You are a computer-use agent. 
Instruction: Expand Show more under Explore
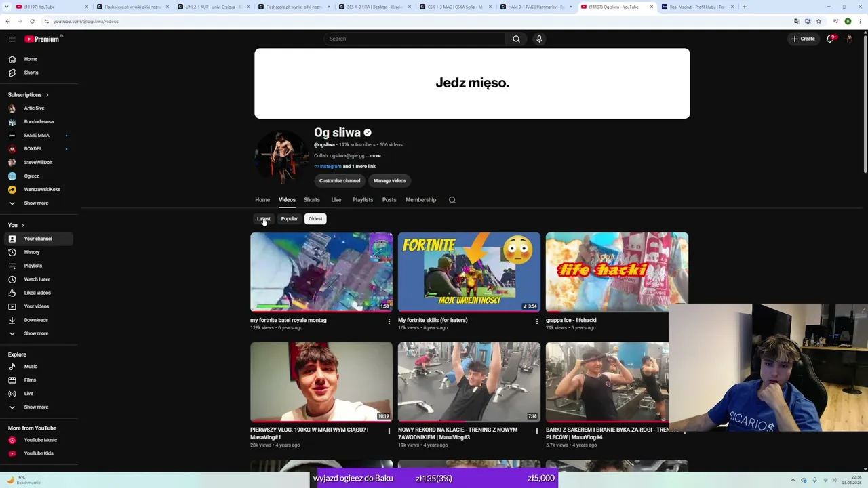38,407
